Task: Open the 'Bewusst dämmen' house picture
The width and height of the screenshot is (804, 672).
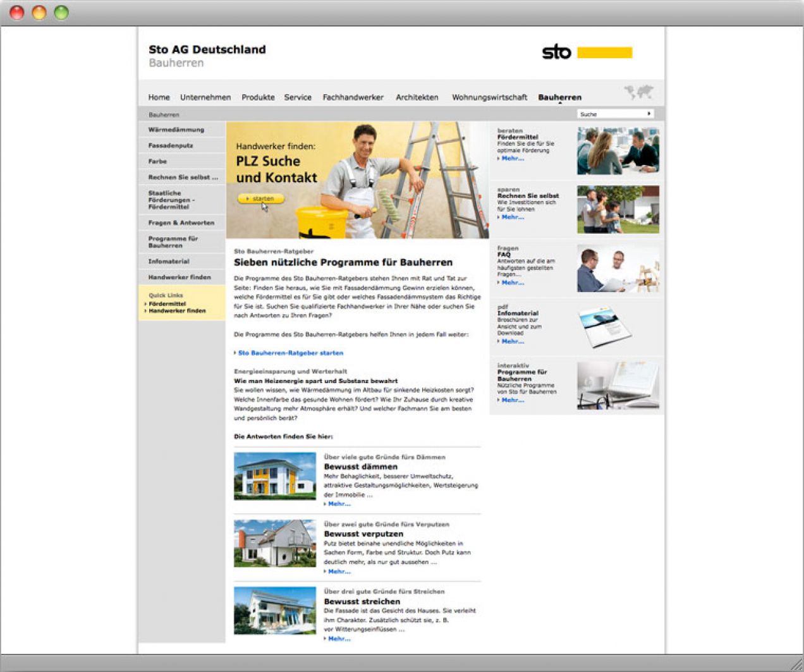Action: pos(274,475)
